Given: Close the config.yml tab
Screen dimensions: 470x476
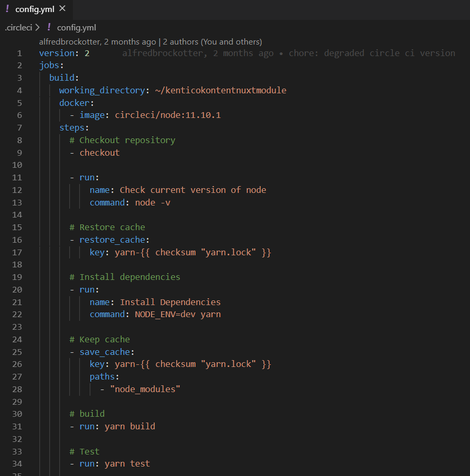Looking at the screenshot, I should pyautogui.click(x=62, y=8).
